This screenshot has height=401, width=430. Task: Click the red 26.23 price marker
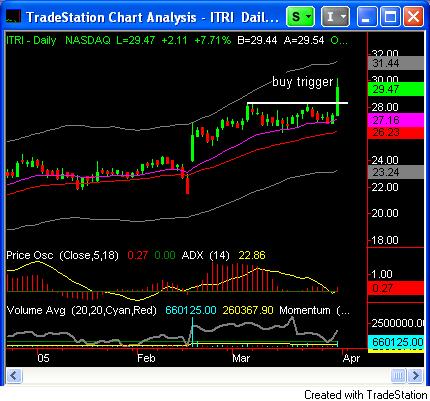[x=396, y=132]
